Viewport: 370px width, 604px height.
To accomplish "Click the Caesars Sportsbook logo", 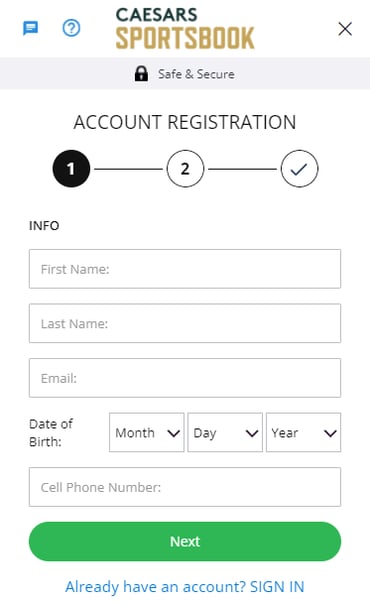I will [x=185, y=29].
